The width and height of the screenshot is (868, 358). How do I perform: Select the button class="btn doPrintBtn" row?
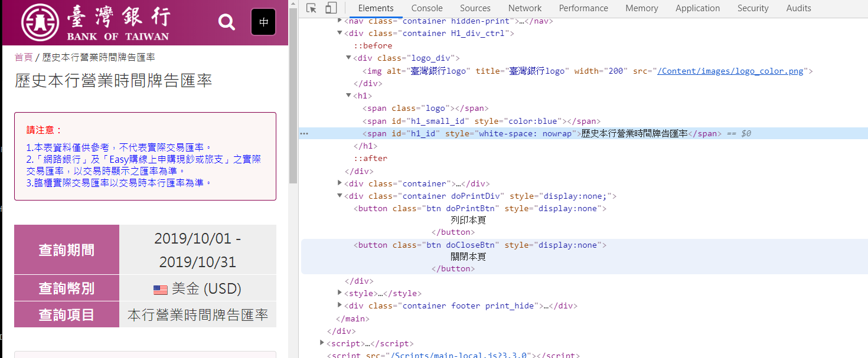coord(480,208)
